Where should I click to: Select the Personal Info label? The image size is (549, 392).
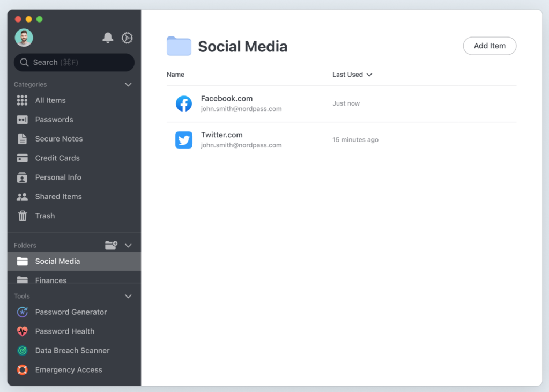tap(58, 177)
